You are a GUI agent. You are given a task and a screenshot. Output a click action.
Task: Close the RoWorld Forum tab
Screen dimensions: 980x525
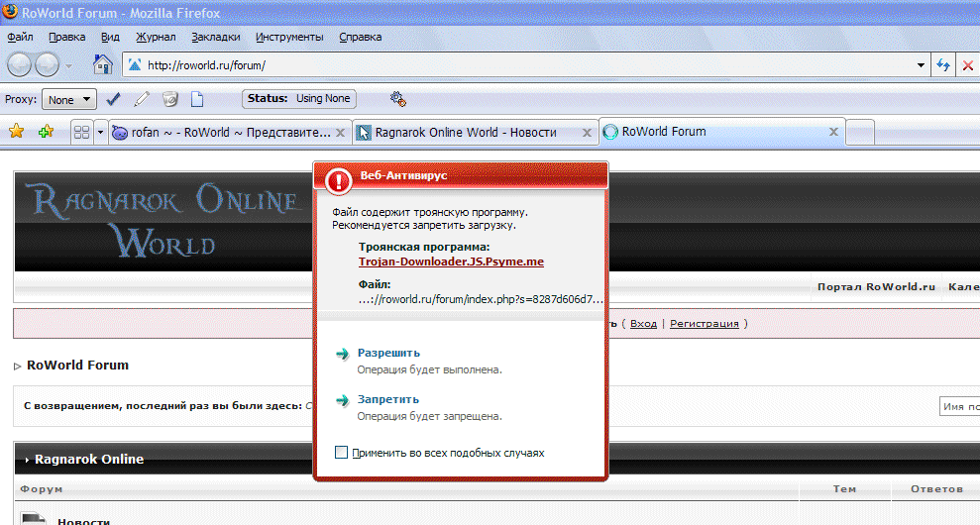833,132
